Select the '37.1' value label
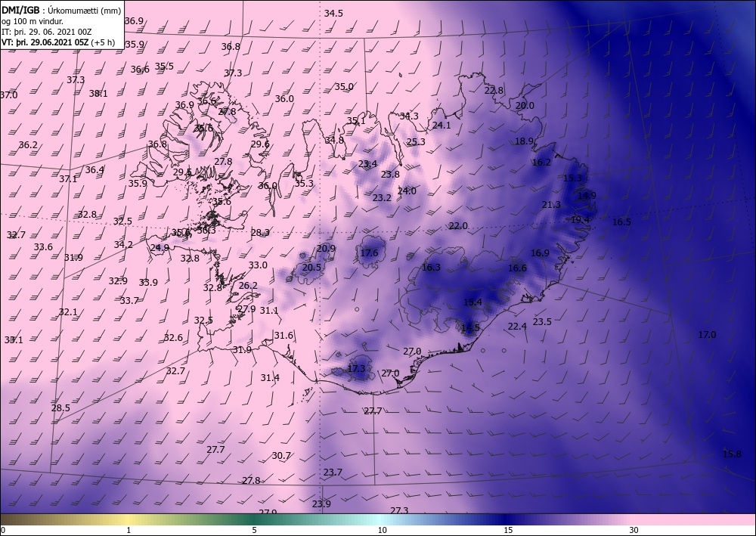Screen dimensions: 756x536 [x=68, y=179]
